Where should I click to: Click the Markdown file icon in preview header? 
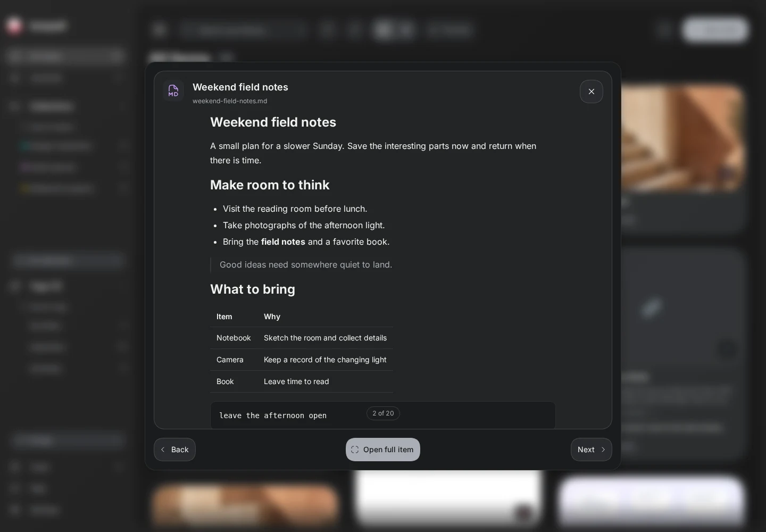[173, 91]
